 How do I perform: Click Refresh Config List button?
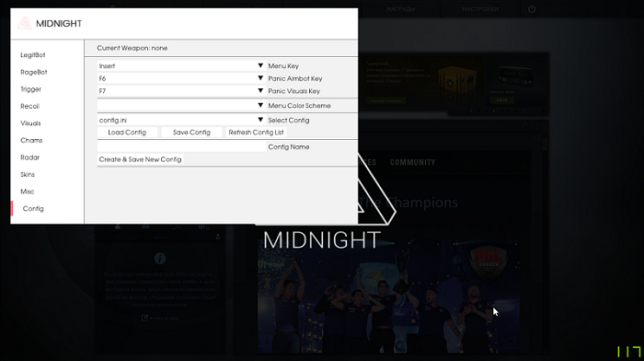pos(256,133)
